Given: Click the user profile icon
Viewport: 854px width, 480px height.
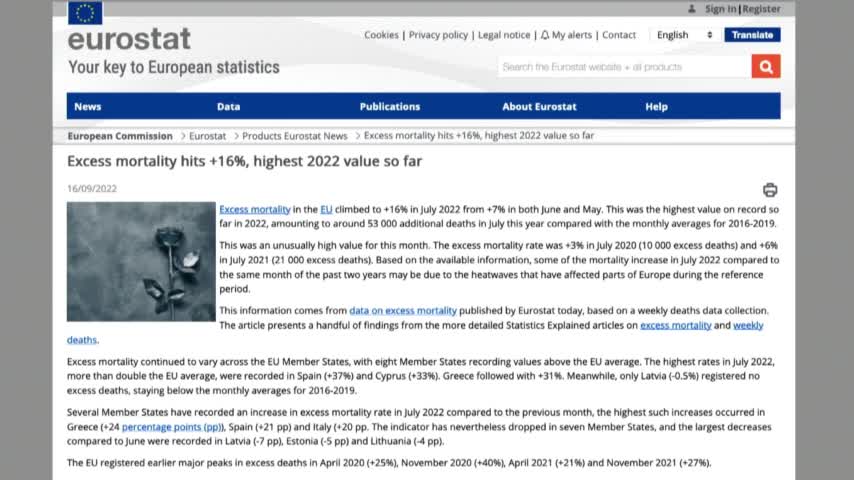Looking at the screenshot, I should 692,9.
